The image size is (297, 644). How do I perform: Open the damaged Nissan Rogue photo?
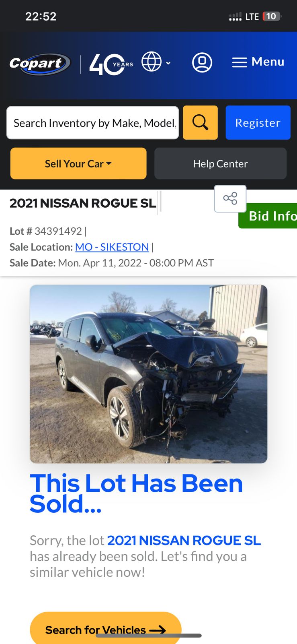pyautogui.click(x=148, y=374)
